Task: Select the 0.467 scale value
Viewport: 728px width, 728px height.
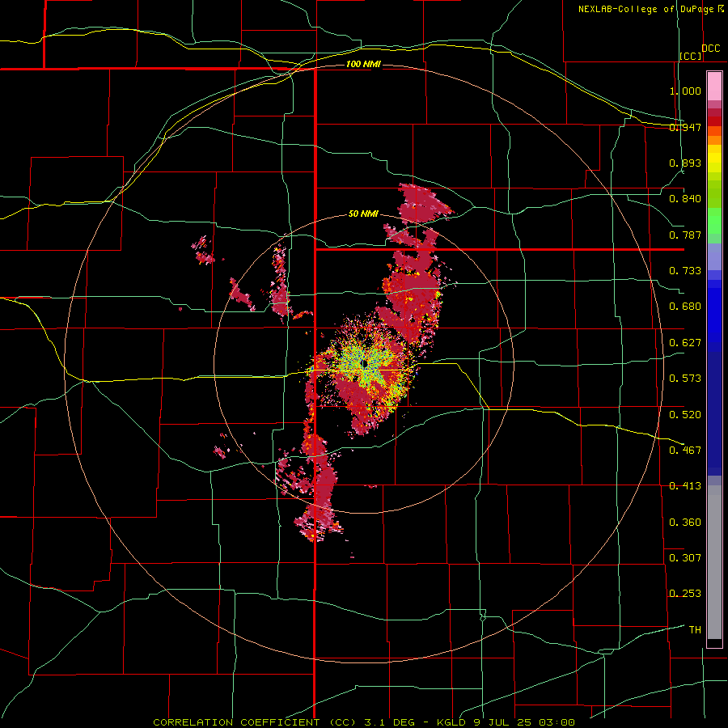Action: coord(685,450)
